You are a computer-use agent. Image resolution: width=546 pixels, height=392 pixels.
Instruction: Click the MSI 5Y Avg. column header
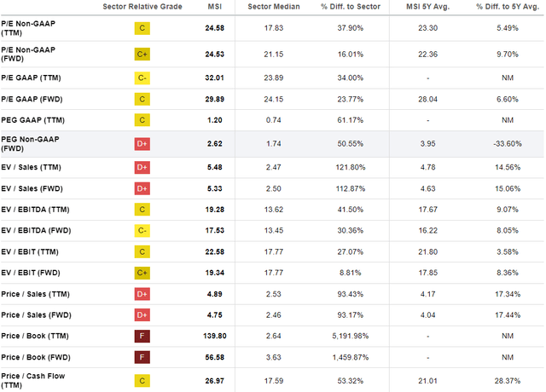click(x=427, y=7)
